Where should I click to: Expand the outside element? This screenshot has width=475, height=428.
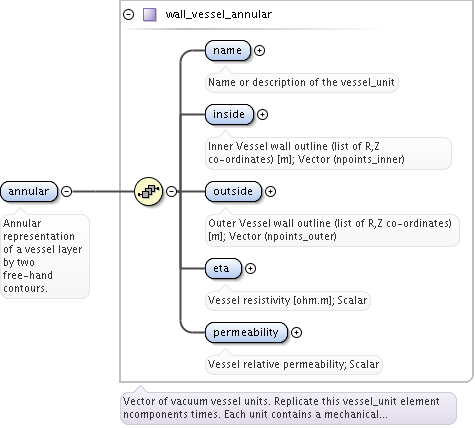[270, 191]
